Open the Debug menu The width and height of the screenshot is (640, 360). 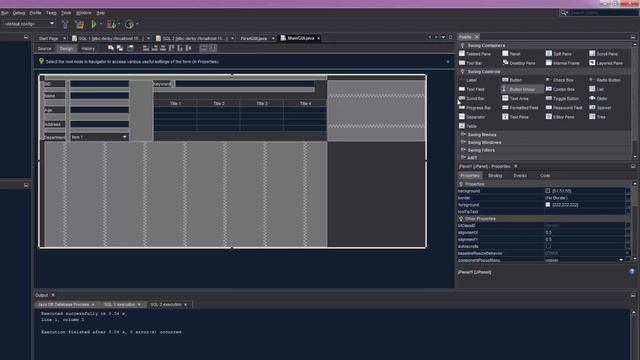(x=19, y=13)
